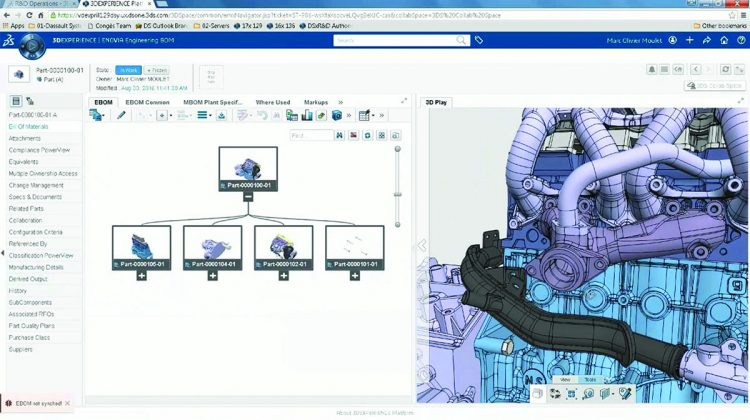Image resolution: width=750 pixels, height=420 pixels.
Task: Toggle the structure tree view icon in sidebar
Action: (30, 101)
